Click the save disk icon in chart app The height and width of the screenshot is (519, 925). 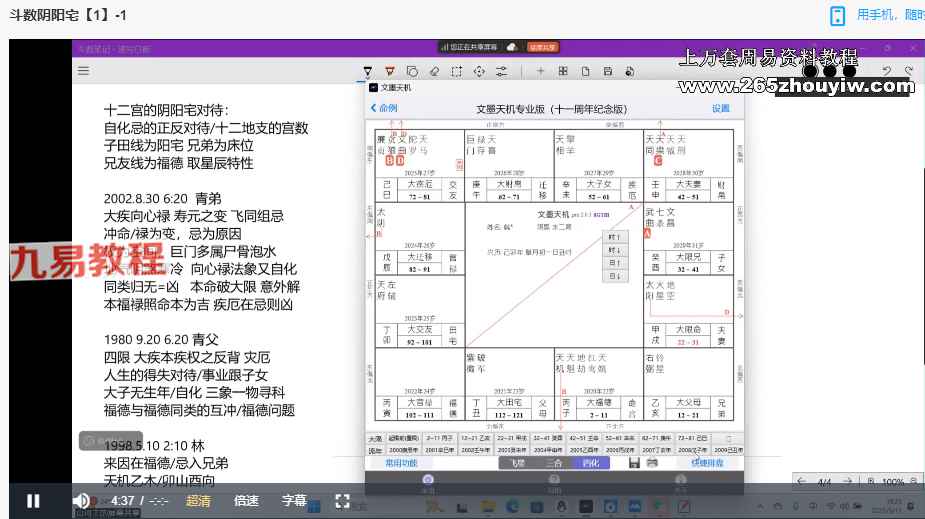coord(634,463)
